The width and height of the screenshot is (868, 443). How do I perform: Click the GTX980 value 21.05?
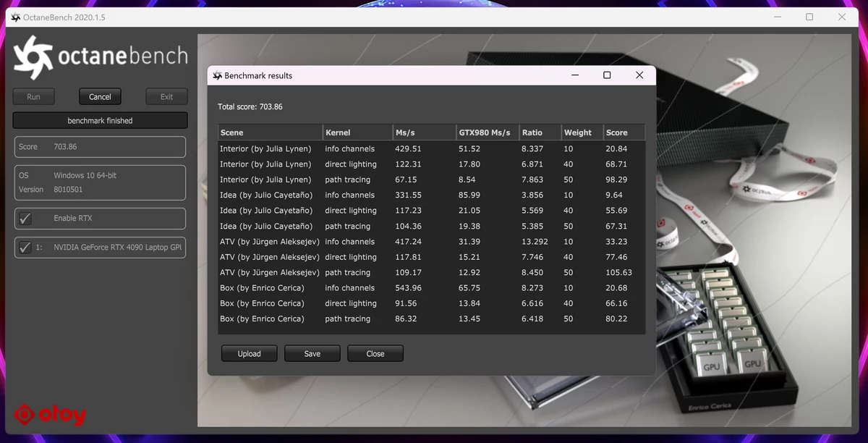pos(469,211)
